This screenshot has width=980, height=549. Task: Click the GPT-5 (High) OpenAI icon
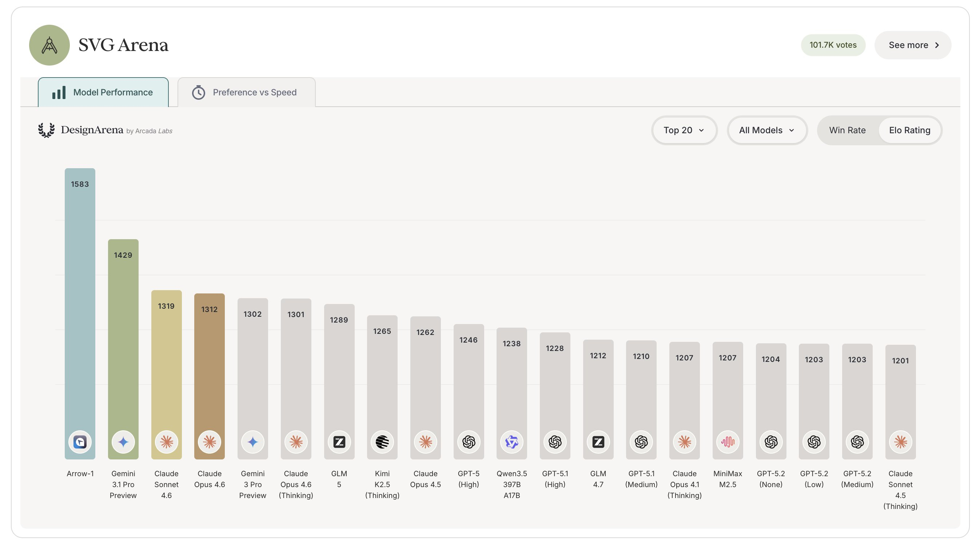(468, 442)
